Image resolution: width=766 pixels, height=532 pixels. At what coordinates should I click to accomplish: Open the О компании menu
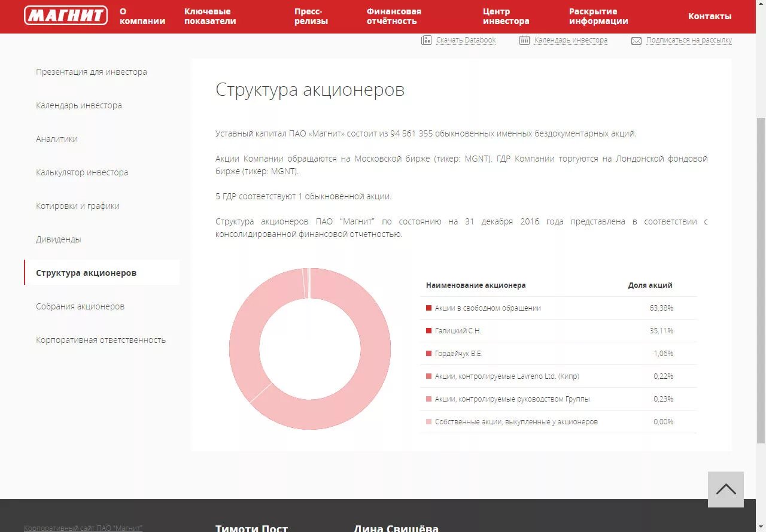click(142, 16)
